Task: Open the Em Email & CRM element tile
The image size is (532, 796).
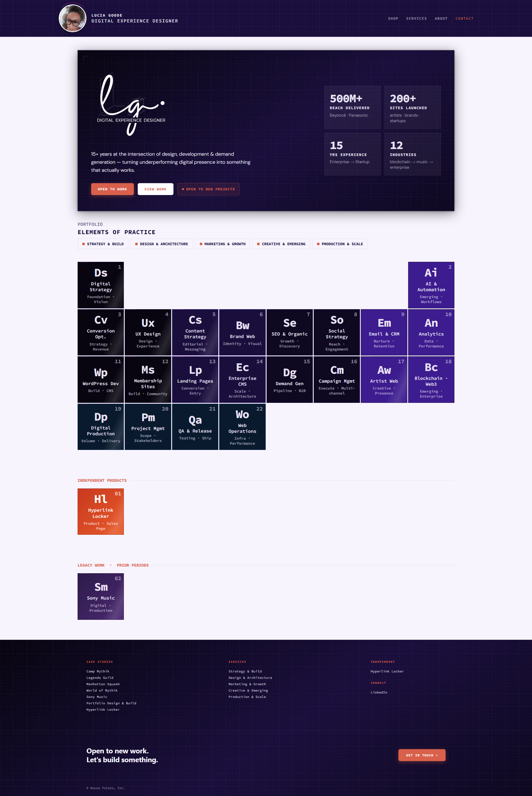Action: click(384, 332)
